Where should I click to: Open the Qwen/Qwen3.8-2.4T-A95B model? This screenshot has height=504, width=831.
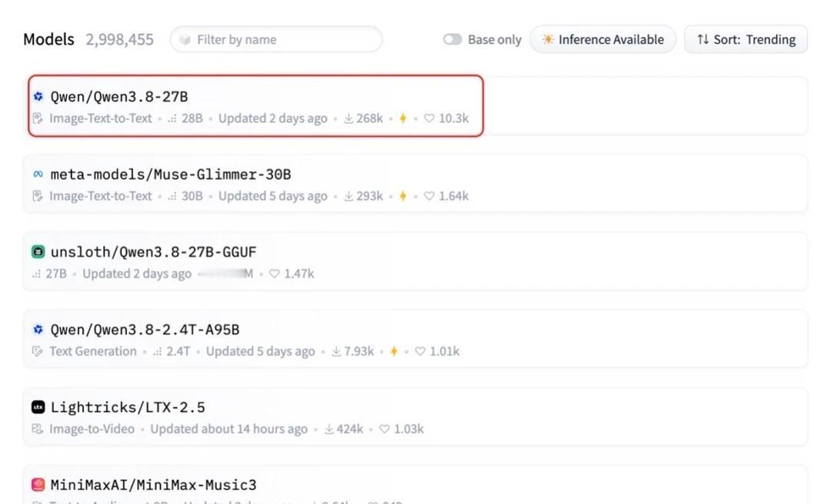pos(145,329)
